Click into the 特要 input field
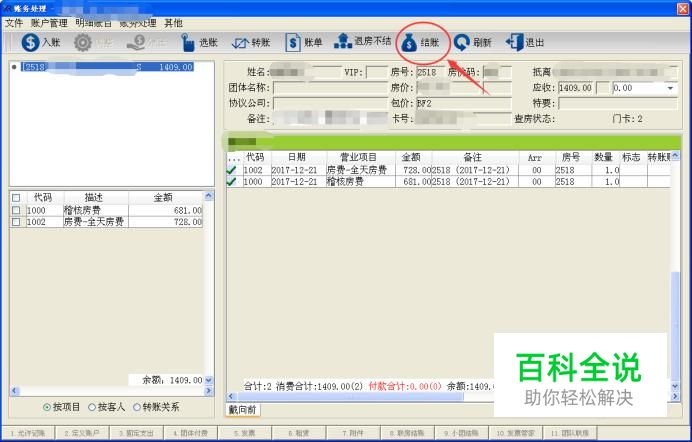The height and width of the screenshot is (442, 692). click(617, 103)
